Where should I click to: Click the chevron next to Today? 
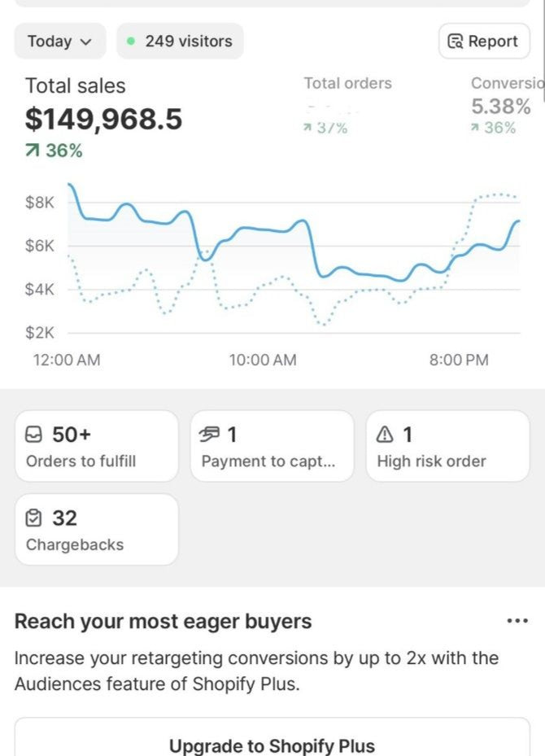pyautogui.click(x=85, y=42)
